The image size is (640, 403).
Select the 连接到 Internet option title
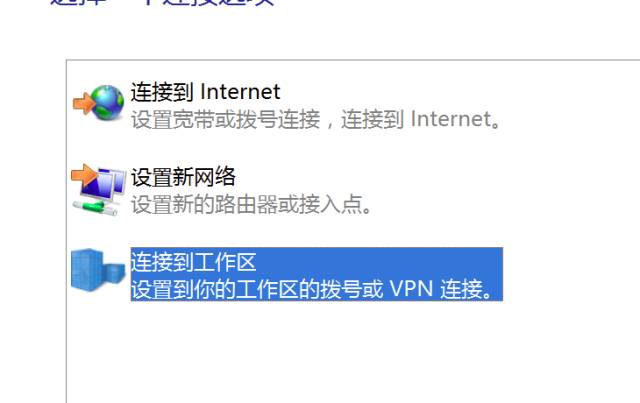click(205, 92)
